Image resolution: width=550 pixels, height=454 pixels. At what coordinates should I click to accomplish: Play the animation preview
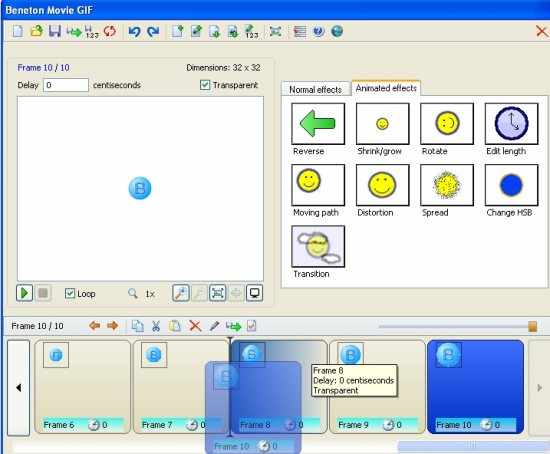click(24, 293)
